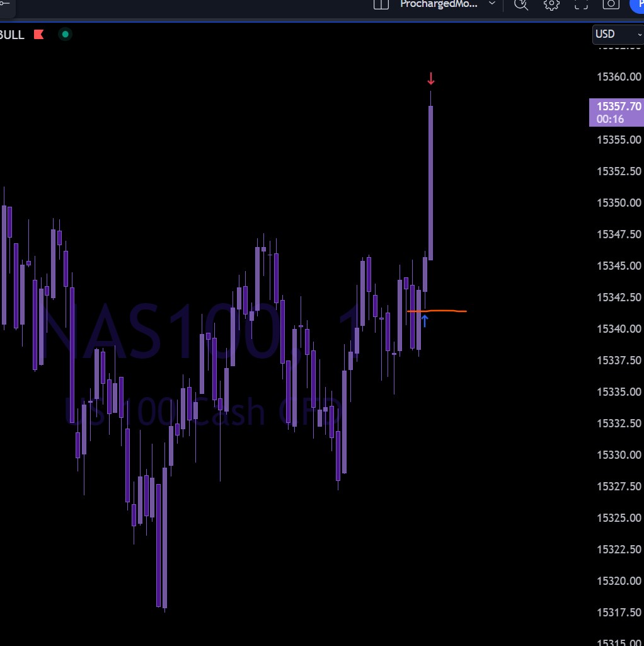Click the 15350.00 price axis label
The height and width of the screenshot is (646, 644).
click(618, 203)
